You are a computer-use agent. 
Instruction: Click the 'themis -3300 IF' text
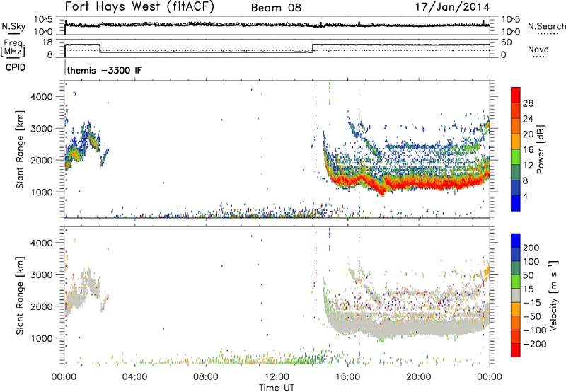point(104,70)
